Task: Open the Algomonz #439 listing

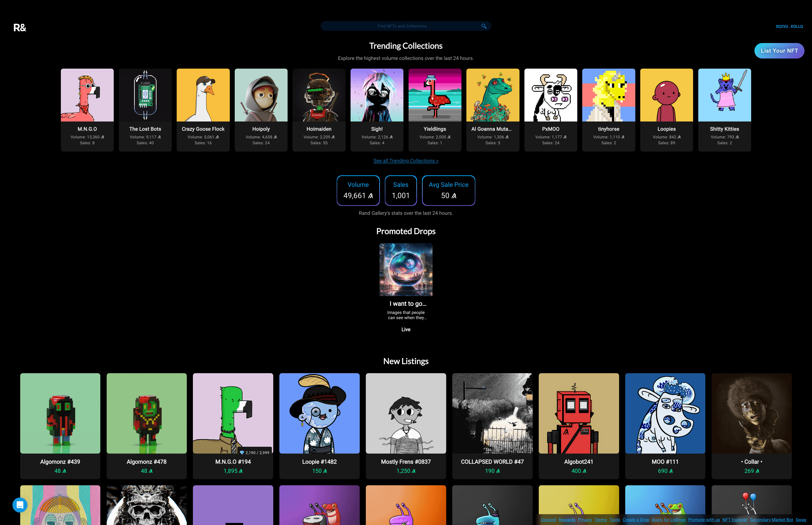Action: coord(60,425)
